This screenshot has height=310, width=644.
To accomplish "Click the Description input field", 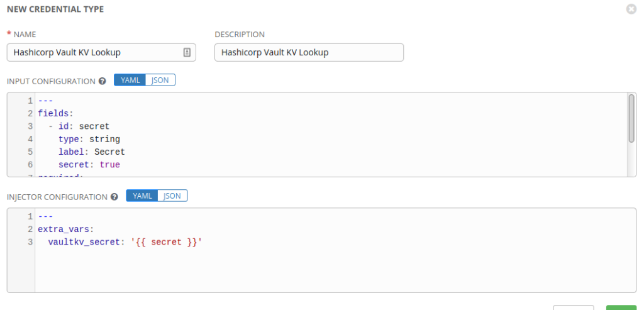I will tap(308, 53).
